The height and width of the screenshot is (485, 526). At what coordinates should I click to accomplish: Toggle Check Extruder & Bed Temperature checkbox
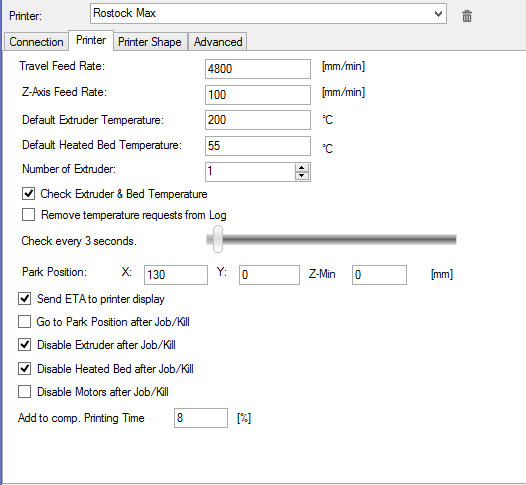[x=29, y=194]
